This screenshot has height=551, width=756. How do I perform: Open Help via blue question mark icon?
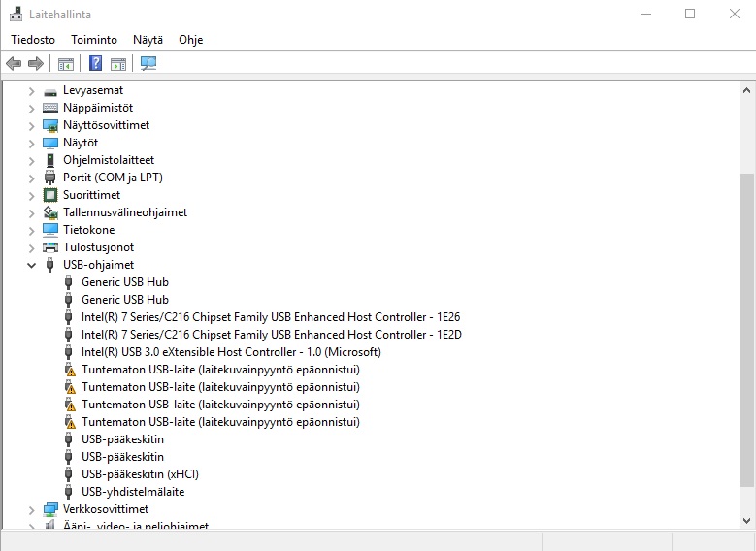(95, 64)
